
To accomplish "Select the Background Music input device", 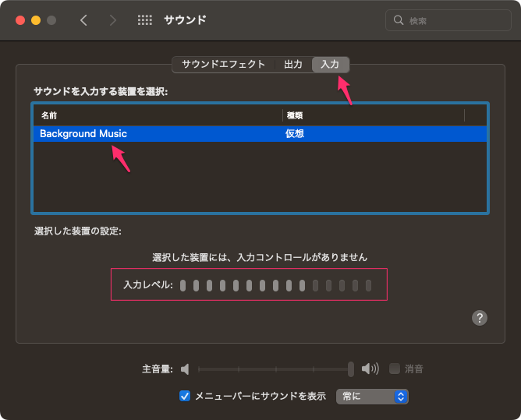I will tap(83, 134).
